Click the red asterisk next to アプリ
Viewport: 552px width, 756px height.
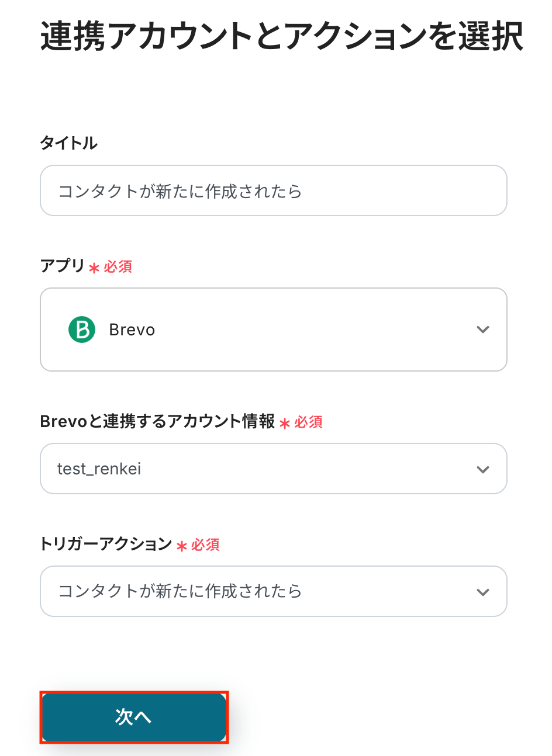pyautogui.click(x=94, y=268)
